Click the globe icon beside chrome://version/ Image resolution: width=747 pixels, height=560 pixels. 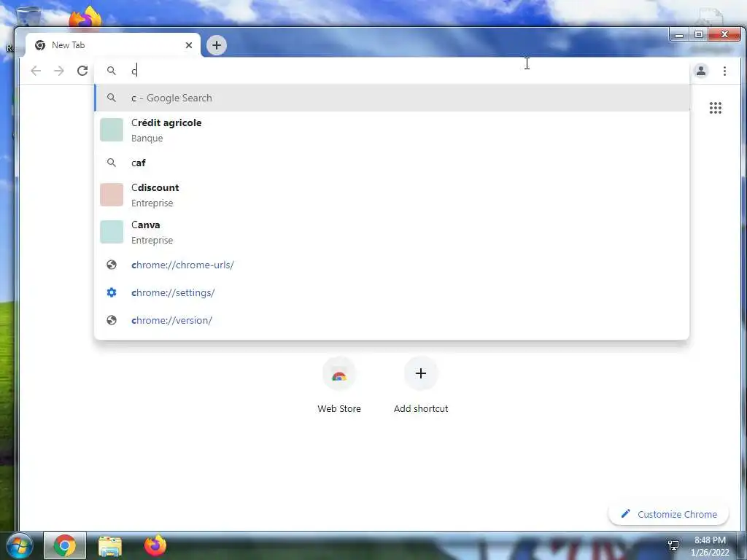point(112,320)
